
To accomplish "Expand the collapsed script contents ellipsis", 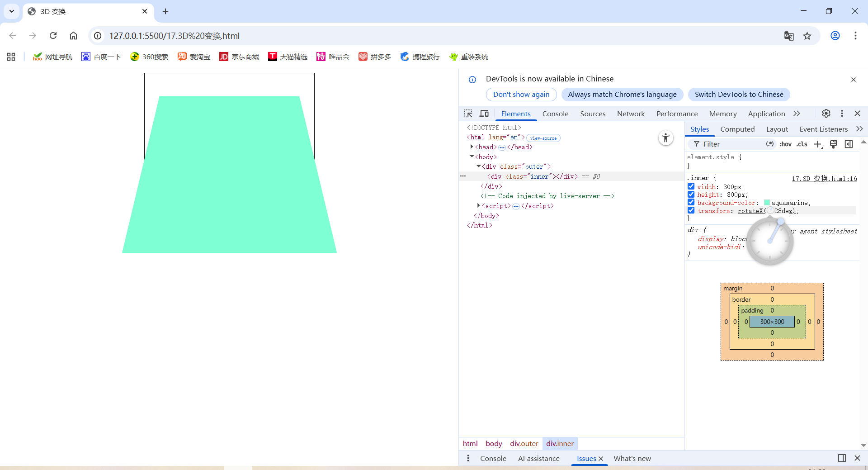I will click(516, 206).
